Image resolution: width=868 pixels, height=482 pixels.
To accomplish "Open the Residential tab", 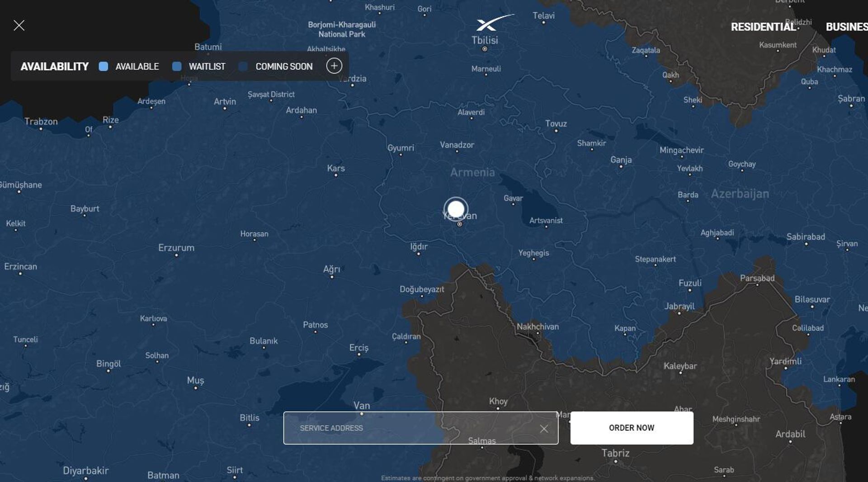I will [763, 27].
